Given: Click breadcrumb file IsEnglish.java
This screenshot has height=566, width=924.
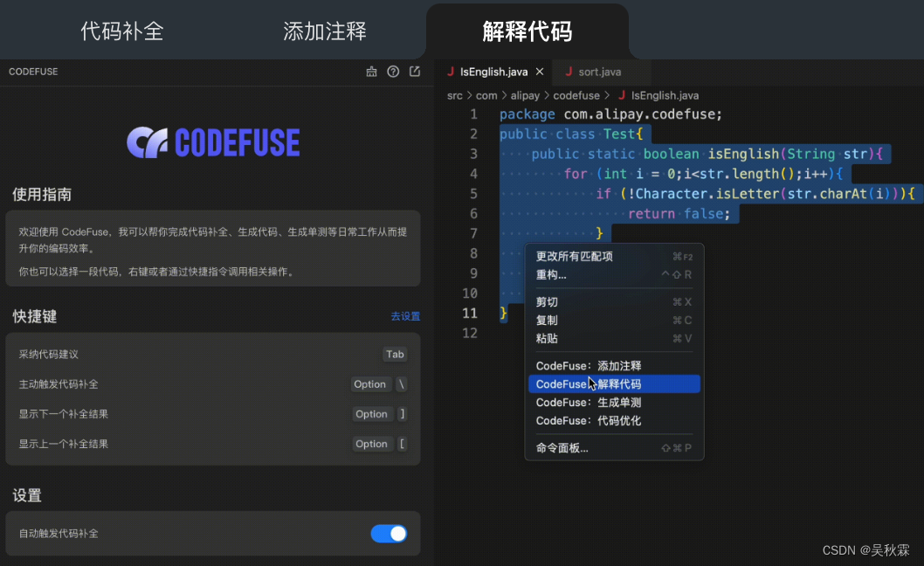Looking at the screenshot, I should (665, 95).
